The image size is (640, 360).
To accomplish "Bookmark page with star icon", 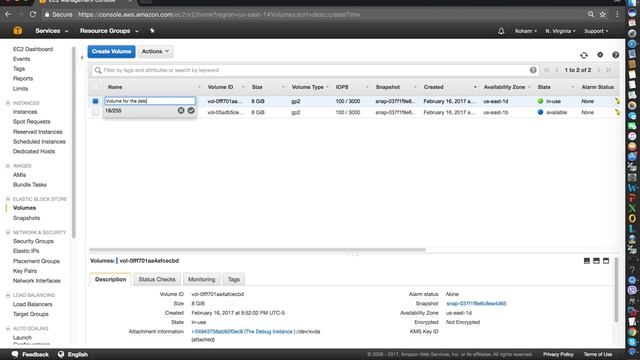I will click(x=602, y=14).
